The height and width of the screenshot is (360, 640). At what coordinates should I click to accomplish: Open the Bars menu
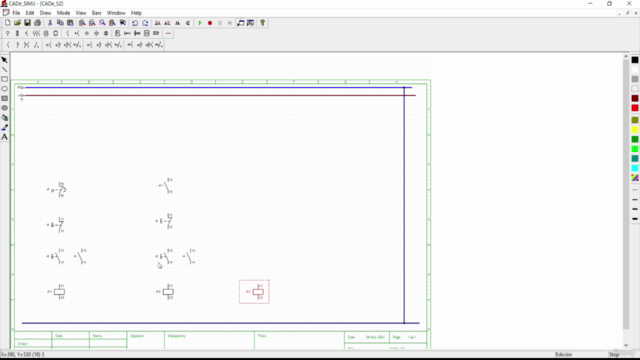(x=96, y=13)
